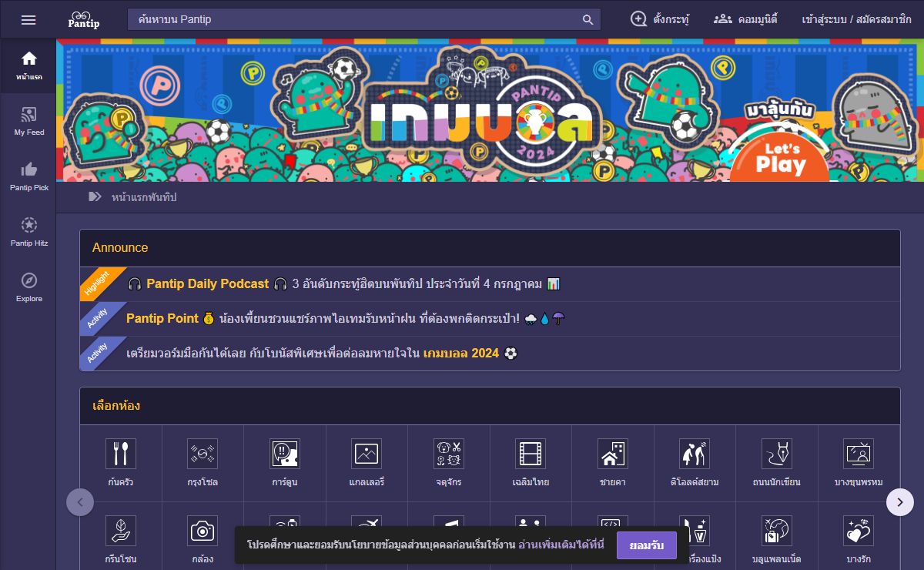Open the กรุงโซล room

coord(203,463)
